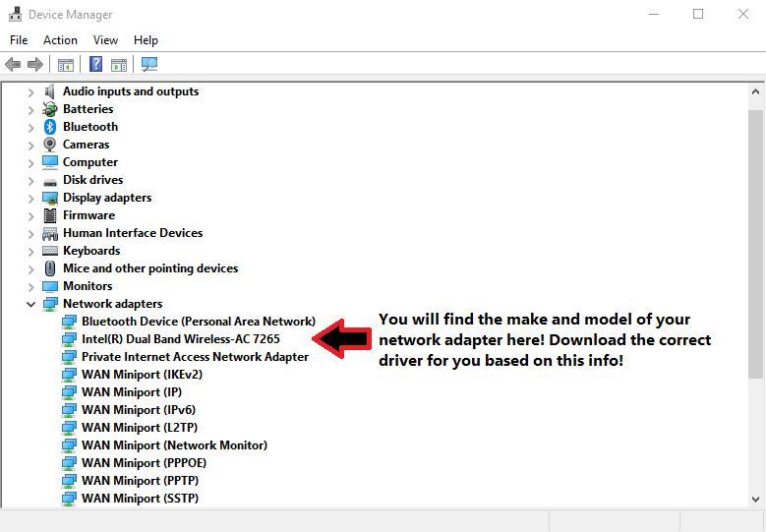The width and height of the screenshot is (766, 532).
Task: Select Intel(R) Dual Band Wireless-AC 7265 text
Action: [x=181, y=339]
